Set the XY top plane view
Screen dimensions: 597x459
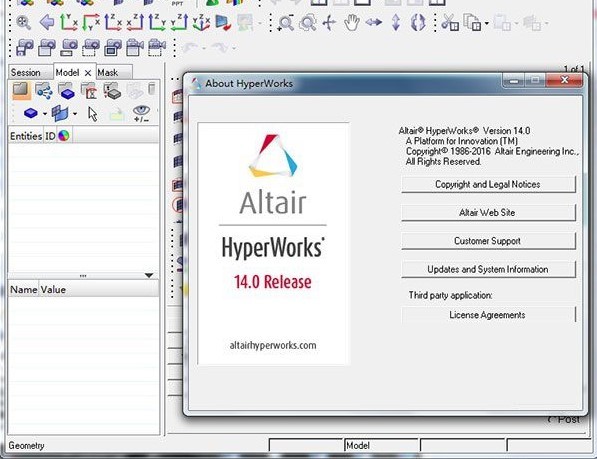point(69,22)
